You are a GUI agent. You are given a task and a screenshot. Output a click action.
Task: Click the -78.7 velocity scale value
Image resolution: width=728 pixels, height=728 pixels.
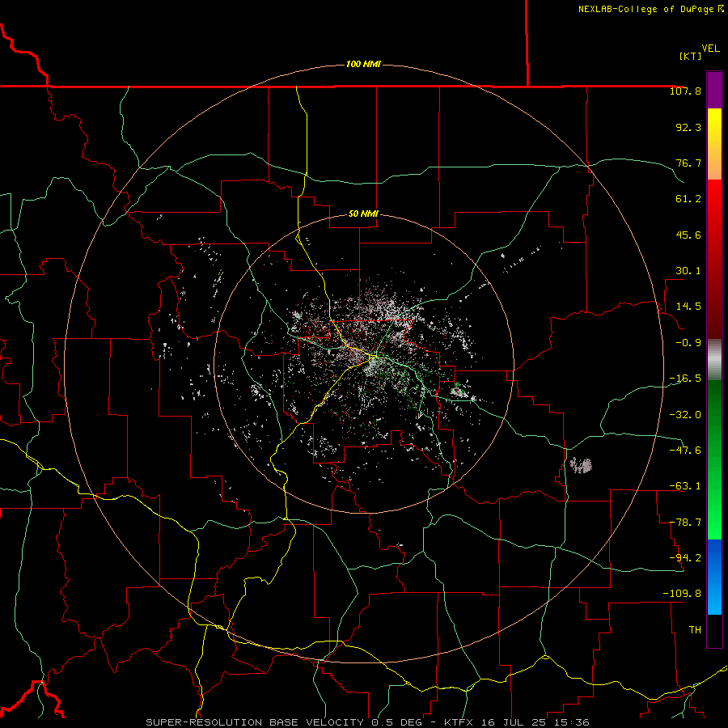click(685, 523)
